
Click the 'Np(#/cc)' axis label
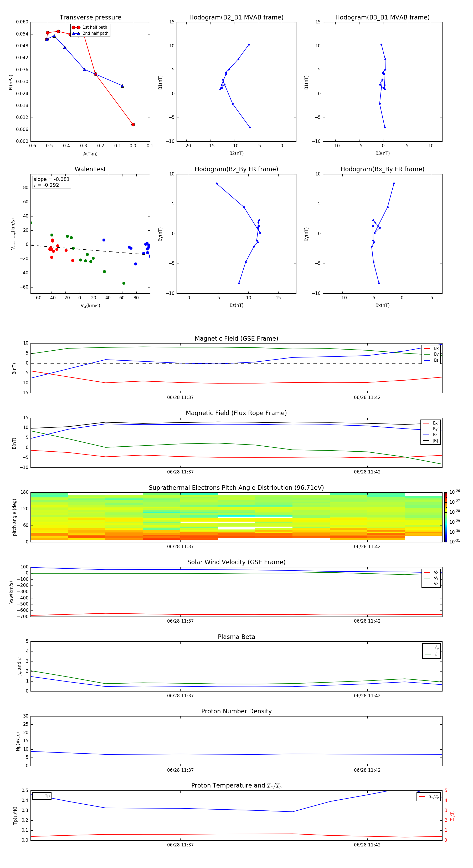pyautogui.click(x=18, y=741)
